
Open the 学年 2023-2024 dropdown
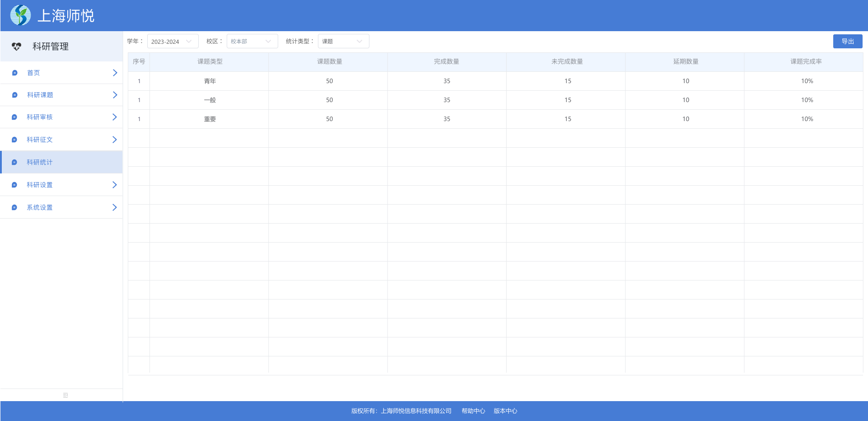tap(173, 42)
